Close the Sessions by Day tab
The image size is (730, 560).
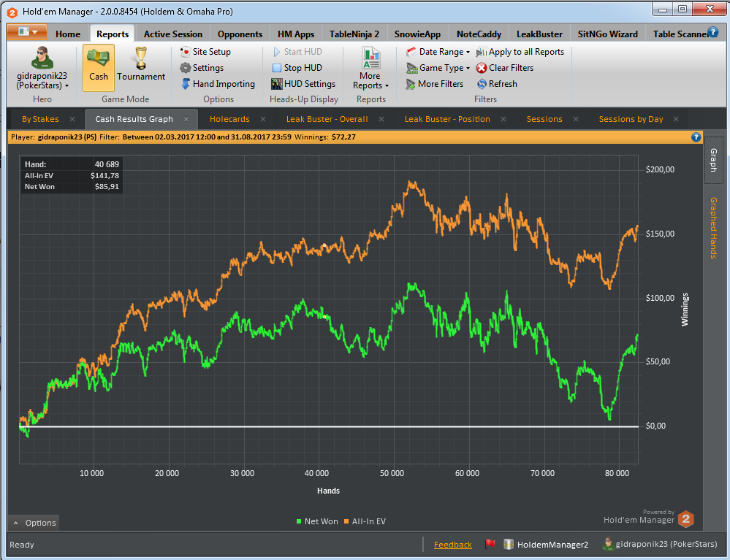[676, 119]
